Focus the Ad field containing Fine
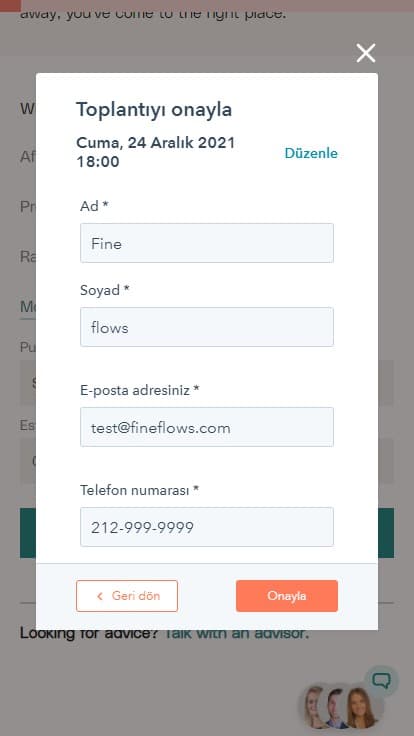Image resolution: width=414 pixels, height=736 pixels. (x=207, y=243)
